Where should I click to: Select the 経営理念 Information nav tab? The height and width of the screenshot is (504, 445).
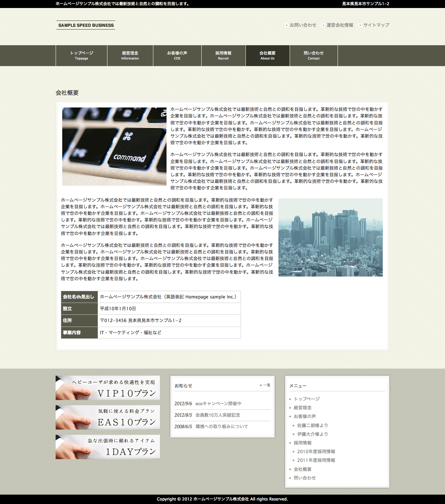click(x=130, y=56)
